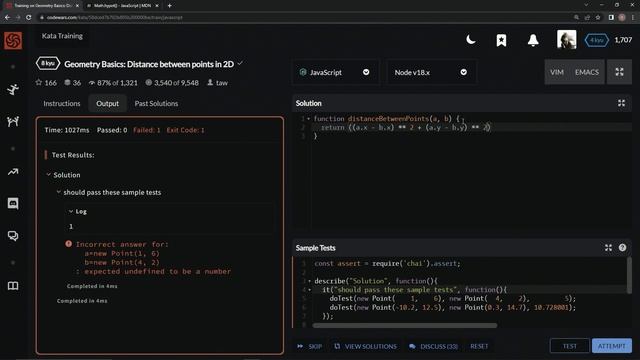Open the Leaderboards trending arrow icon

[x=13, y=172]
